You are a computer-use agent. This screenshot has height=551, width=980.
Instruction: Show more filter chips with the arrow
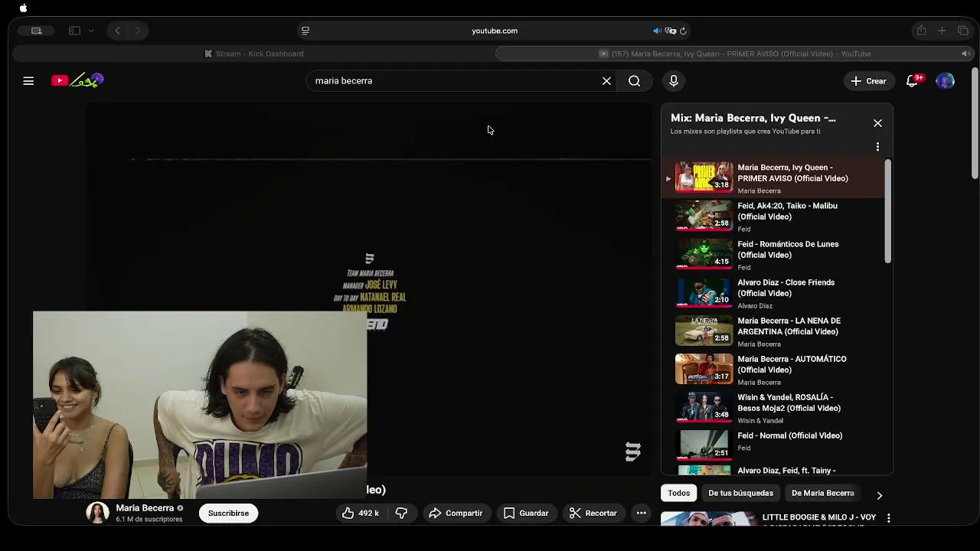(879, 495)
